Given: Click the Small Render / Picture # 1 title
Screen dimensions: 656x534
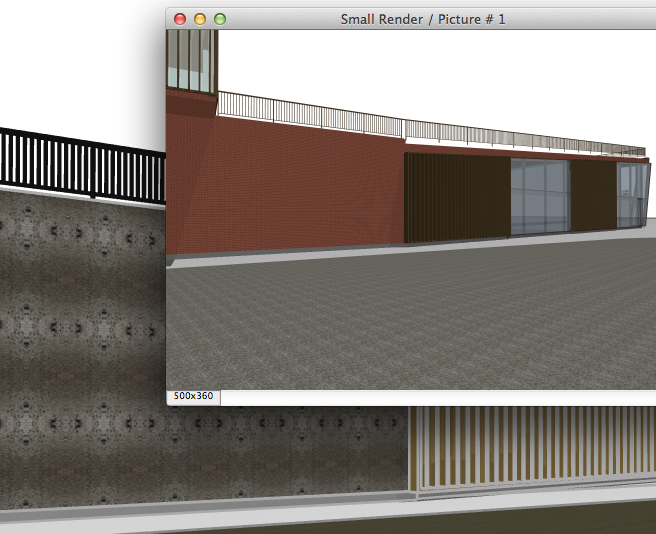Looking at the screenshot, I should (423, 19).
